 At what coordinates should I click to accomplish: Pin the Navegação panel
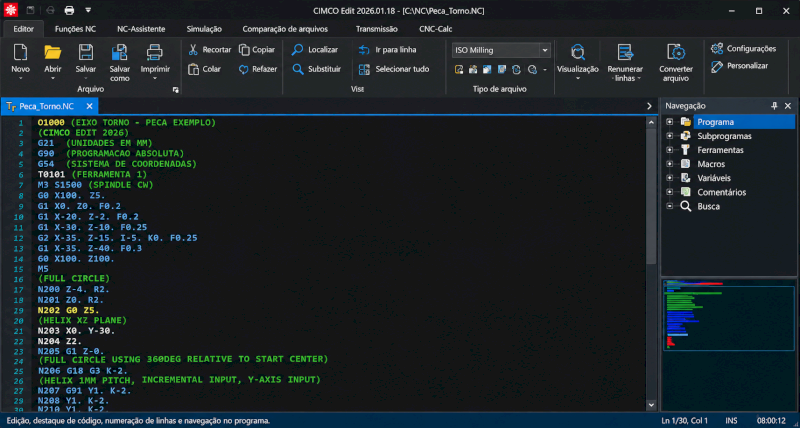click(x=774, y=106)
